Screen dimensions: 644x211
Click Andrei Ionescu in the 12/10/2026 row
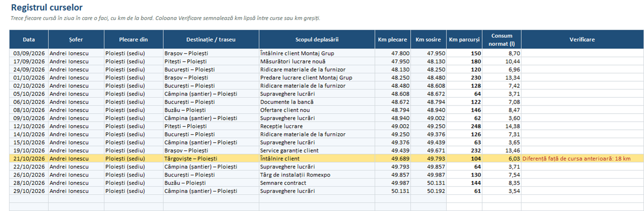pos(76,126)
